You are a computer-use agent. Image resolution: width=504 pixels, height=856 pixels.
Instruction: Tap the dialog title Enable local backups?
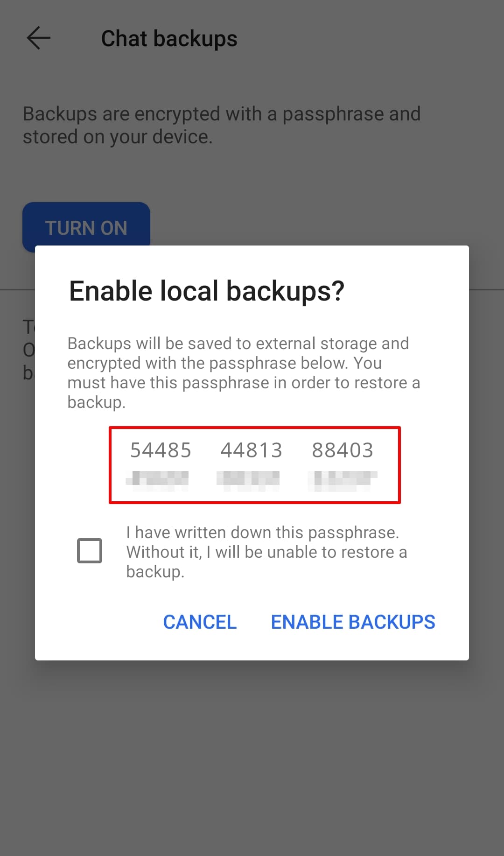tap(207, 290)
